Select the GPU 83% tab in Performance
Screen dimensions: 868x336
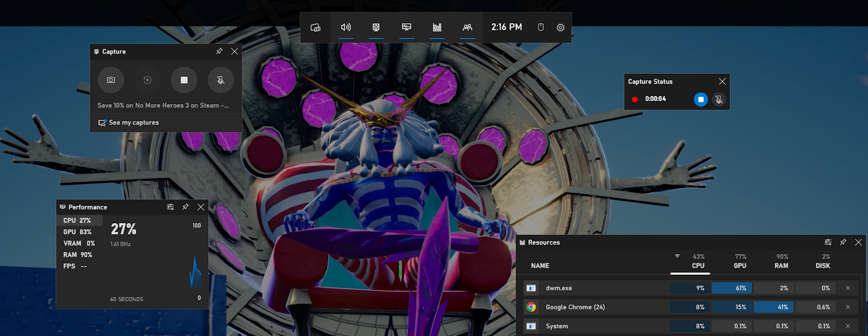[79, 232]
